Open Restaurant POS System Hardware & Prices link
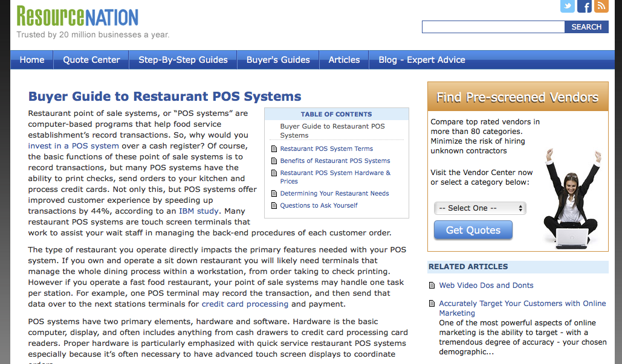The width and height of the screenshot is (622, 364). coord(335,177)
